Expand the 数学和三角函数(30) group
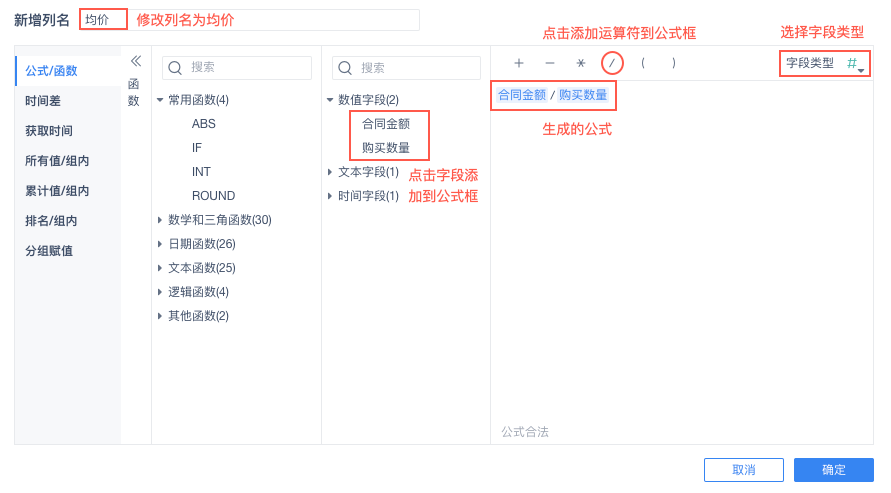This screenshot has height=493, width=891. coord(160,220)
